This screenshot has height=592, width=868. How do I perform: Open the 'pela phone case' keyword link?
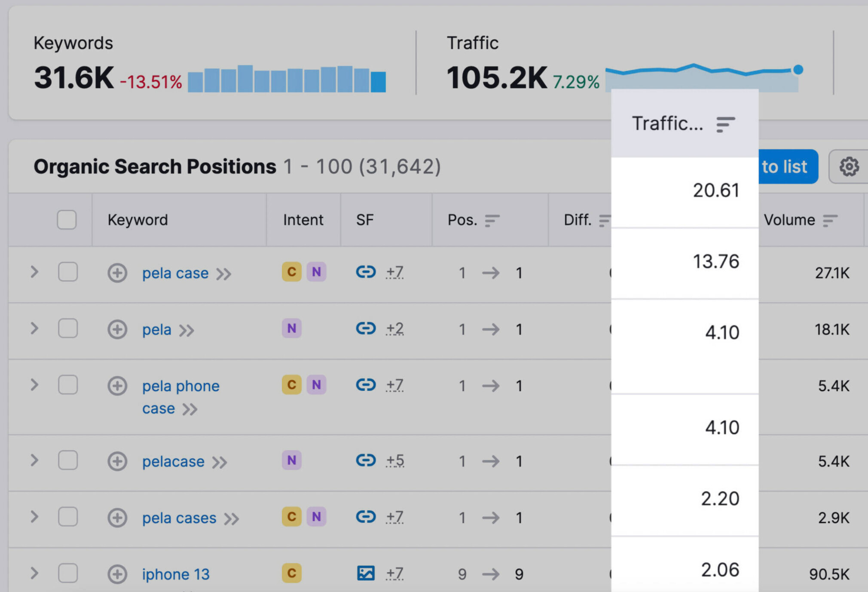pyautogui.click(x=181, y=397)
